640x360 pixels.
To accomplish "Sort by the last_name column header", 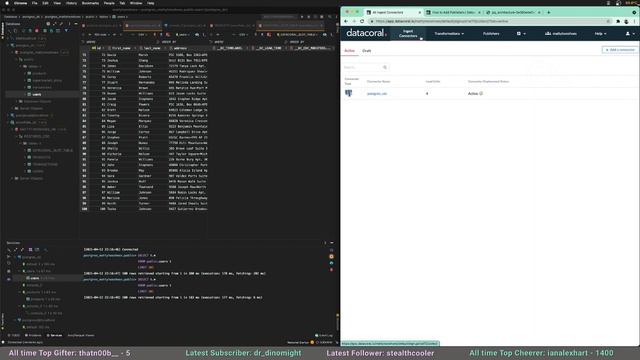I will point(152,48).
